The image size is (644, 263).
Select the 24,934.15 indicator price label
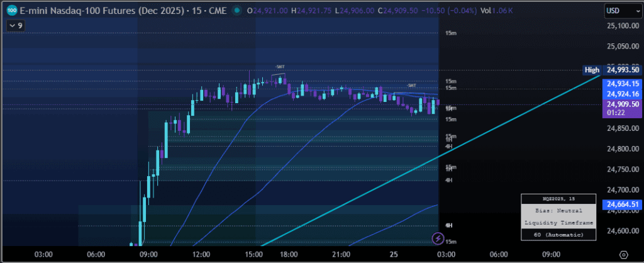coord(622,84)
